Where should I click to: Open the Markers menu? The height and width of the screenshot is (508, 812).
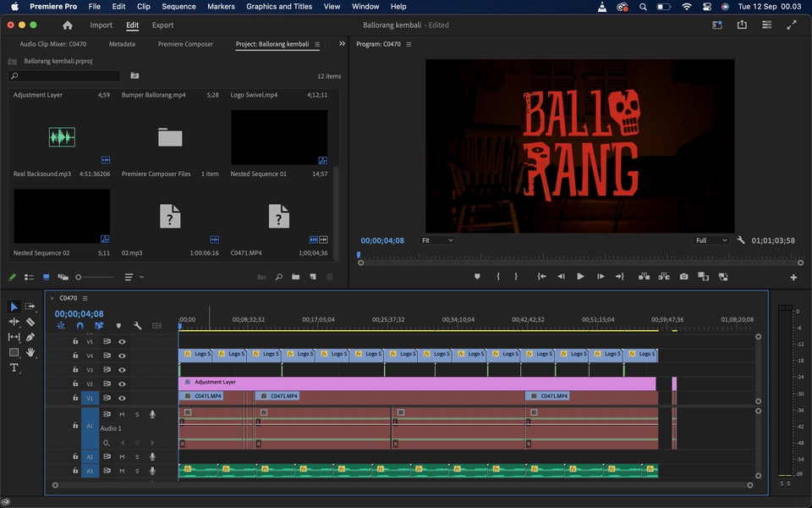pos(221,6)
